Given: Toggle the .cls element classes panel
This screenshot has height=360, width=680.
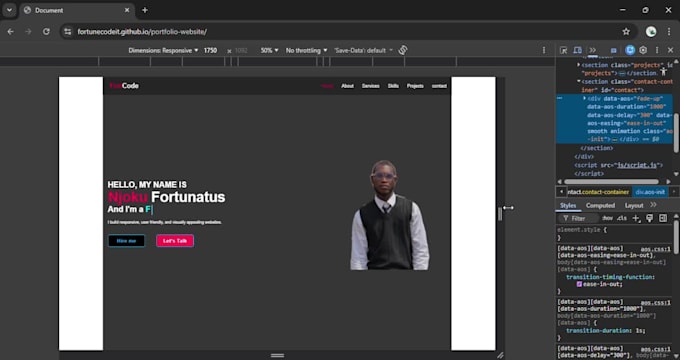Looking at the screenshot, I should (x=622, y=218).
